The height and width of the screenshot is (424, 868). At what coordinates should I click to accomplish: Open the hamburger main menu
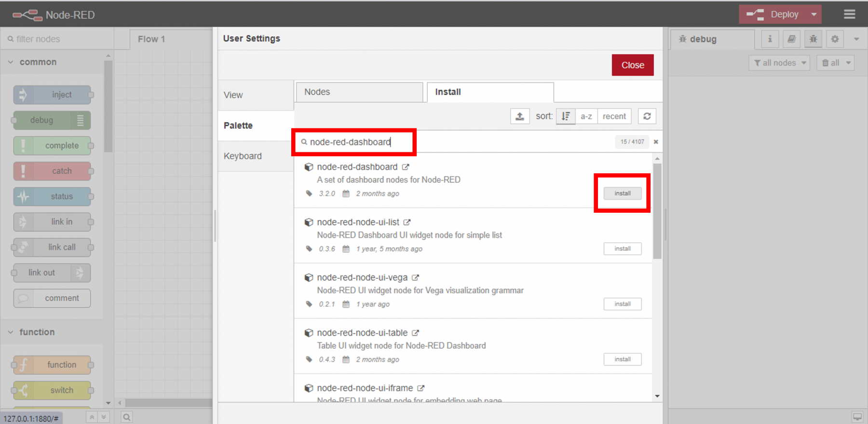click(x=849, y=14)
